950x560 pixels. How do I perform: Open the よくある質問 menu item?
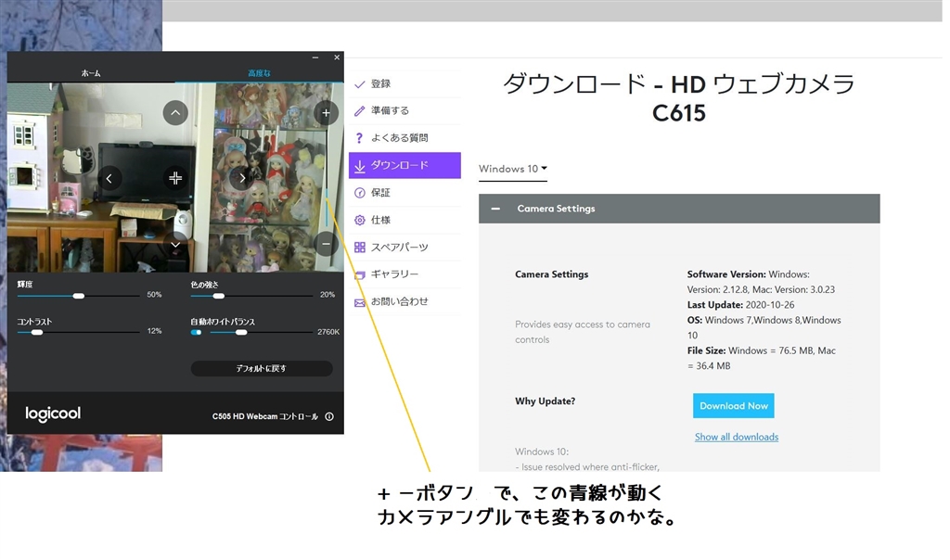coord(404,138)
